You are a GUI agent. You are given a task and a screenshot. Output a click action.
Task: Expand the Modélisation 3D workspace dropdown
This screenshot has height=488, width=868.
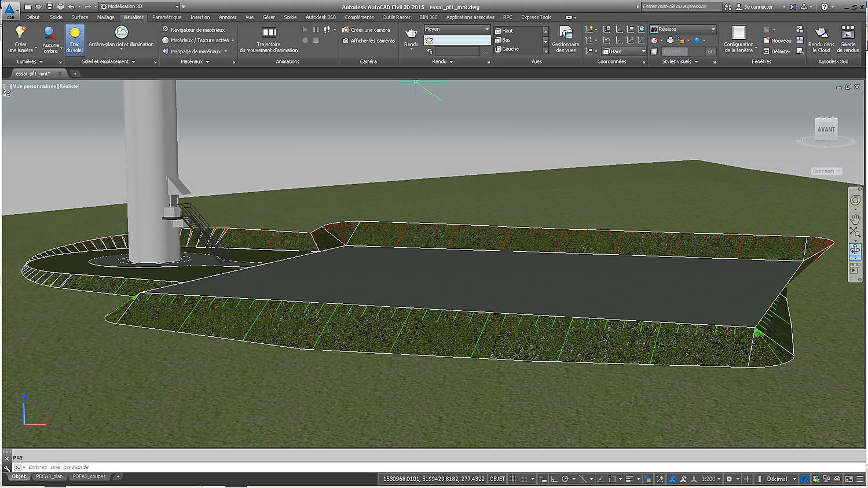click(x=177, y=7)
